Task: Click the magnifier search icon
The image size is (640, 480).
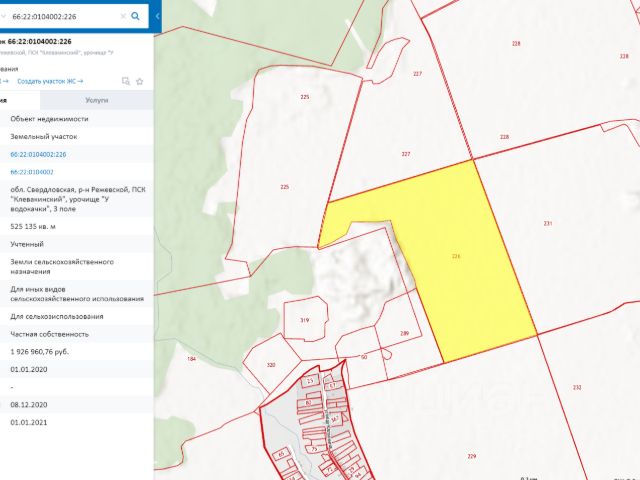Action: pos(135,16)
